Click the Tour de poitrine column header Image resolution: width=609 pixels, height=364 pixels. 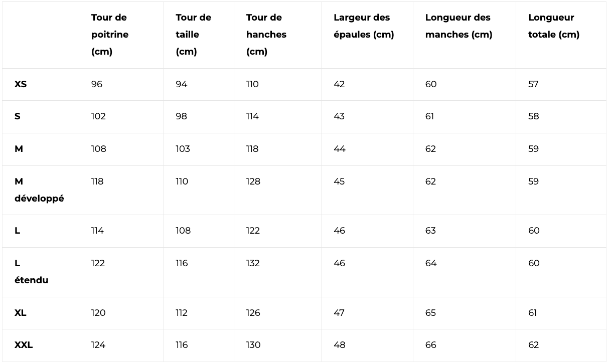pos(110,35)
